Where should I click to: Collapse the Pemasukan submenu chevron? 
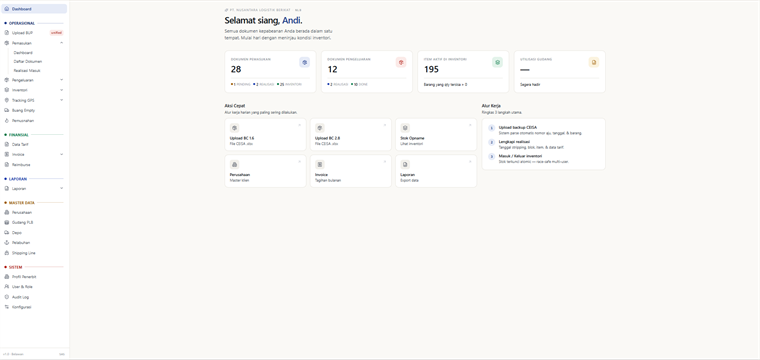point(62,43)
